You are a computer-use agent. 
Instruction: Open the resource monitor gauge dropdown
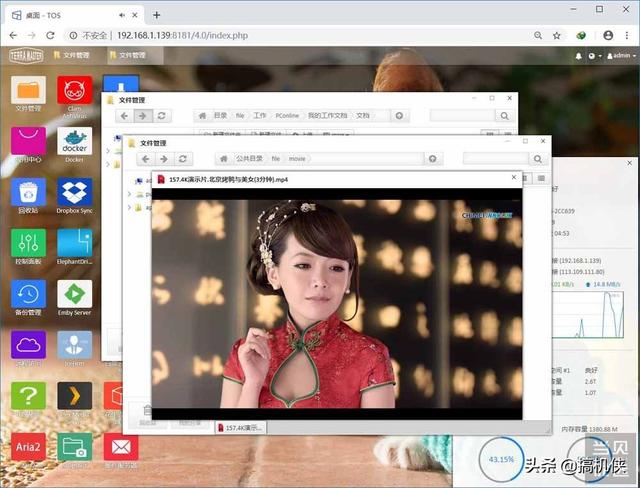click(x=594, y=56)
